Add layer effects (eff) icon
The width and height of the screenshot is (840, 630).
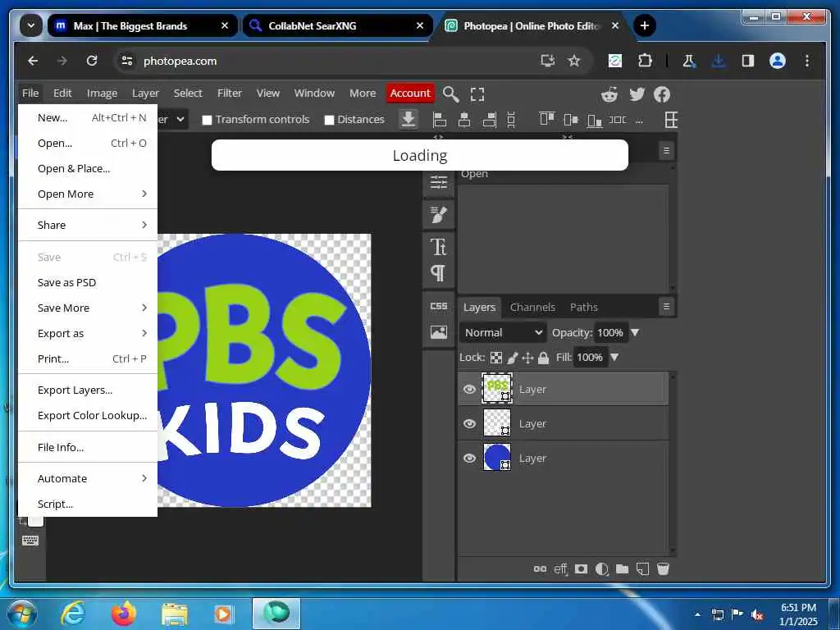(x=560, y=569)
